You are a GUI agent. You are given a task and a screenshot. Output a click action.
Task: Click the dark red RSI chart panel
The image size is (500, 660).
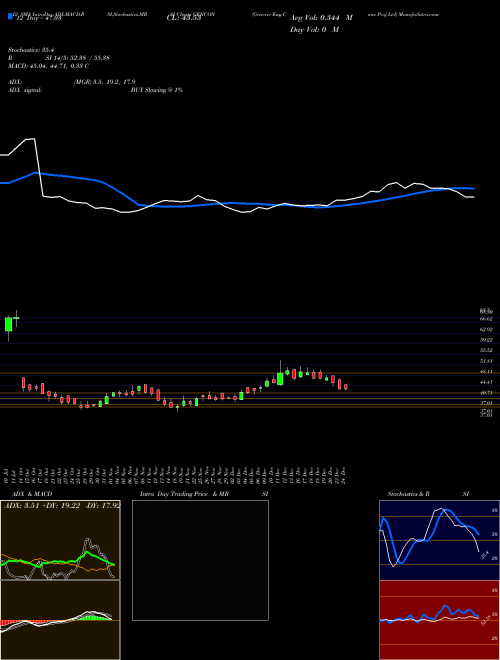[439, 620]
